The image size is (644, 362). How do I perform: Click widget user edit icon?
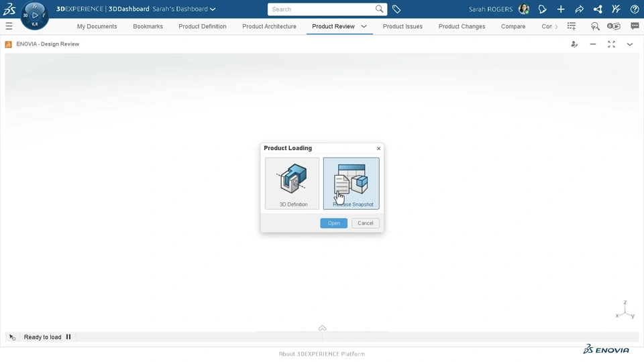[574, 44]
